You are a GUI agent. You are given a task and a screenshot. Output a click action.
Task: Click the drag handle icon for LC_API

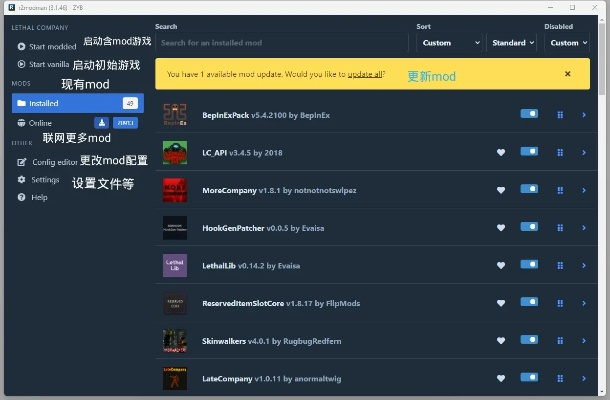coord(560,153)
